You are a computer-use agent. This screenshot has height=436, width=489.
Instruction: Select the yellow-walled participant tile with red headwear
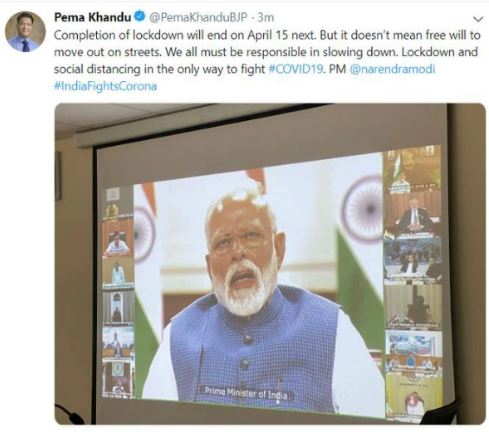[x=414, y=394]
